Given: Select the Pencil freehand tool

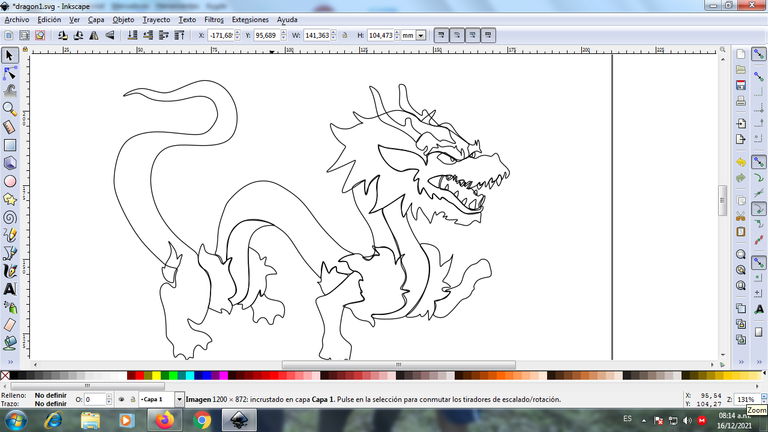Looking at the screenshot, I should pyautogui.click(x=10, y=235).
